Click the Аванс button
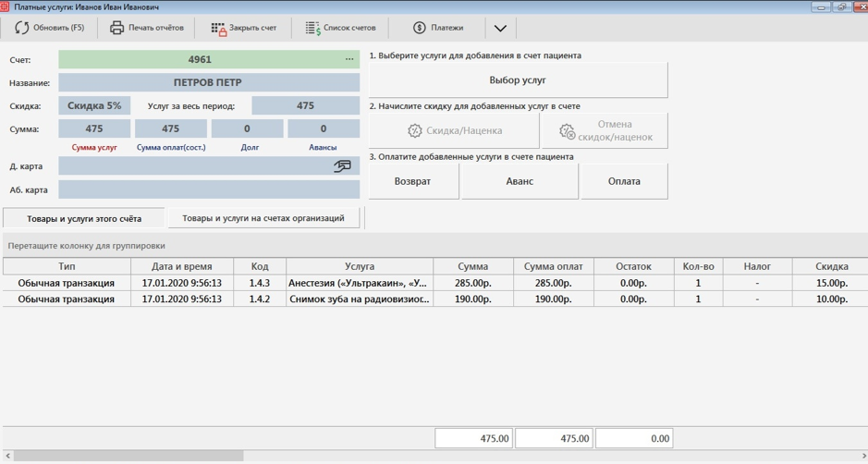The width and height of the screenshot is (868, 464). 520,181
